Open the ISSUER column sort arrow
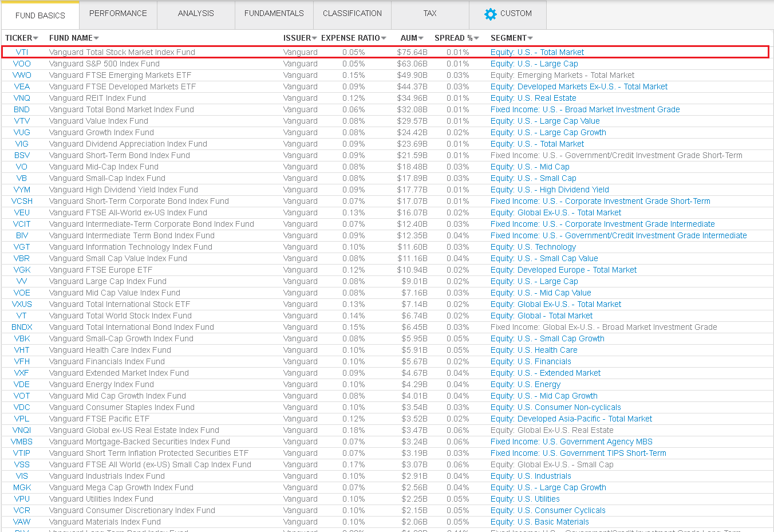 pyautogui.click(x=314, y=38)
